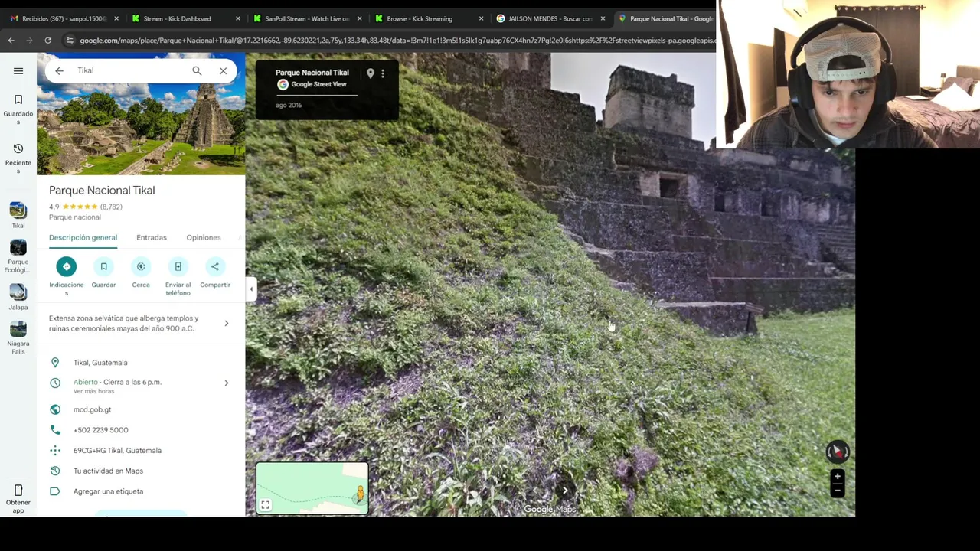This screenshot has height=551, width=980.
Task: Click the 8,782 reviews count
Action: point(111,207)
